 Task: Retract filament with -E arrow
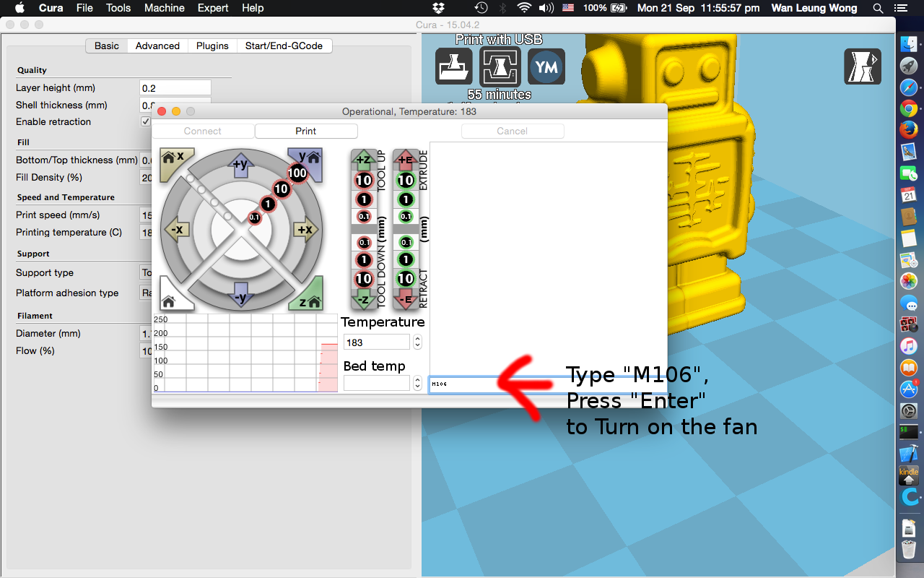405,299
